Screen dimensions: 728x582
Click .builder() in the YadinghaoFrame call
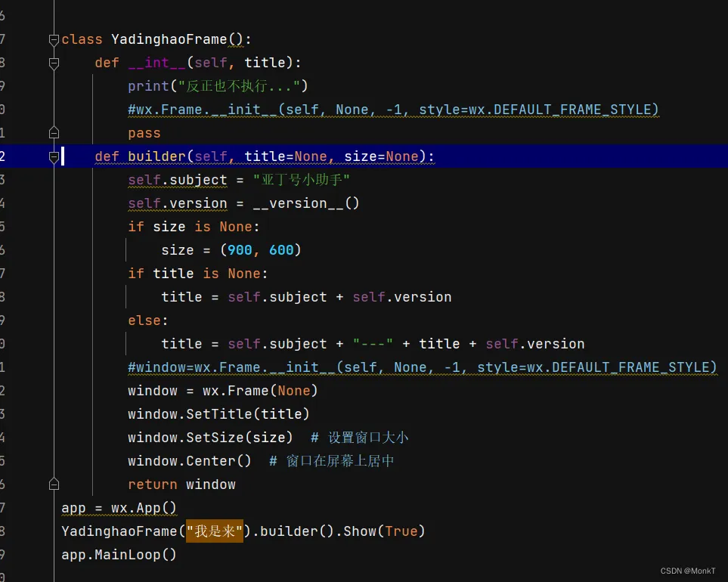(293, 531)
